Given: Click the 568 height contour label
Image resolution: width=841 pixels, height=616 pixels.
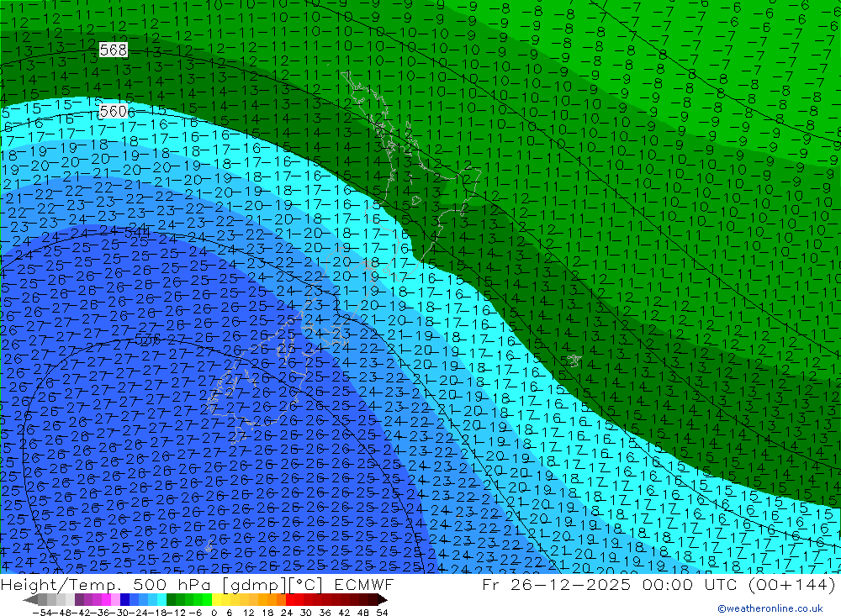Looking at the screenshot, I should 113,50.
